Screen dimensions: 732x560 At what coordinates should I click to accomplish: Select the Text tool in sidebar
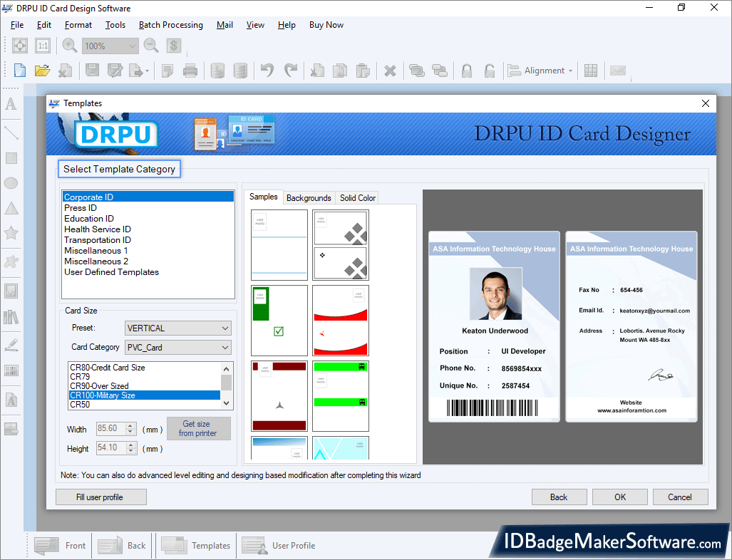[x=11, y=103]
